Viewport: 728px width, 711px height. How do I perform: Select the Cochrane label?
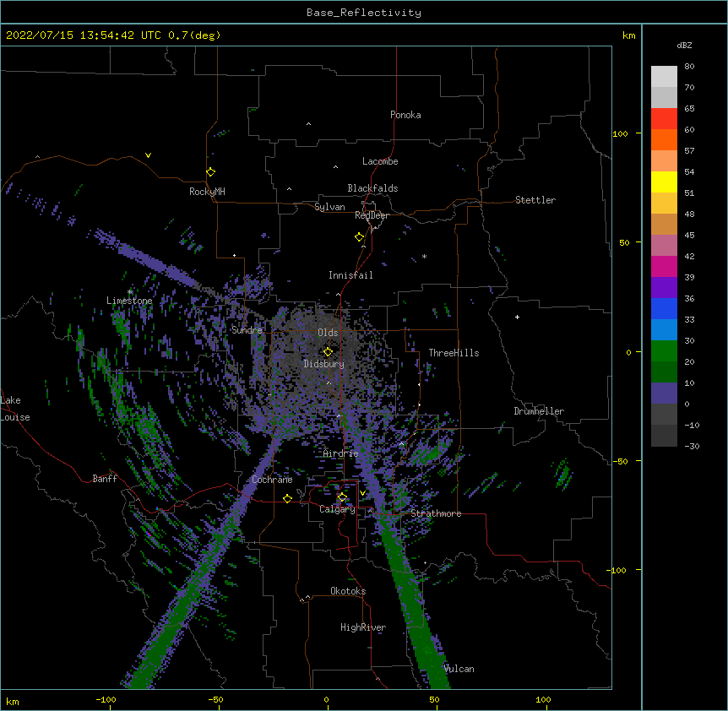point(272,480)
